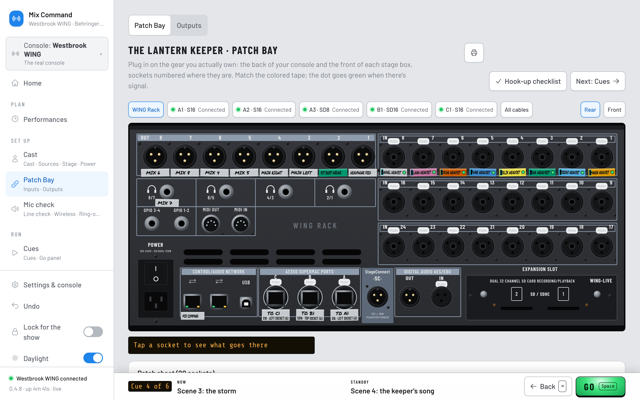Click XLR output socket 4 Main Right

click(x=274, y=156)
